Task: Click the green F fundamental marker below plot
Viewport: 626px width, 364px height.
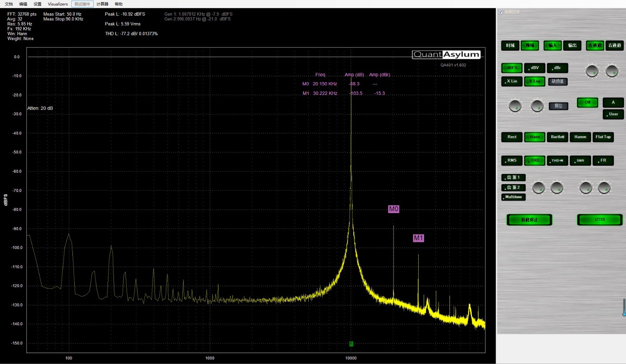Action: pyautogui.click(x=351, y=344)
